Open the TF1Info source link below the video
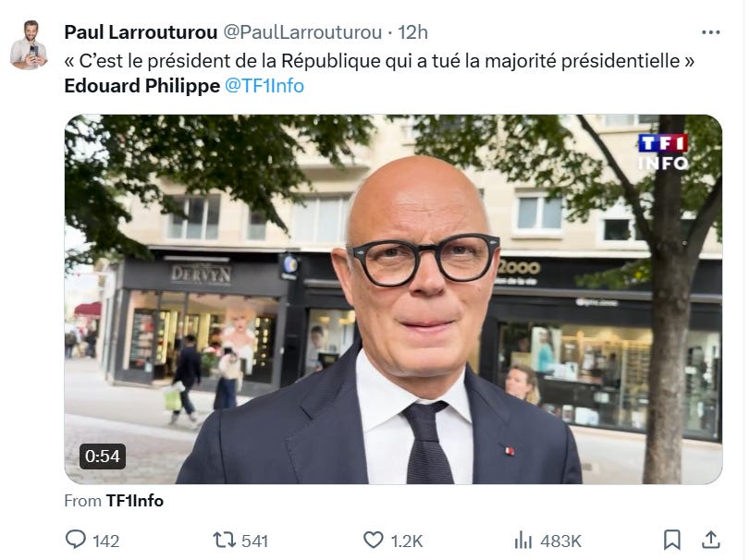This screenshot has height=560, width=750. [134, 501]
